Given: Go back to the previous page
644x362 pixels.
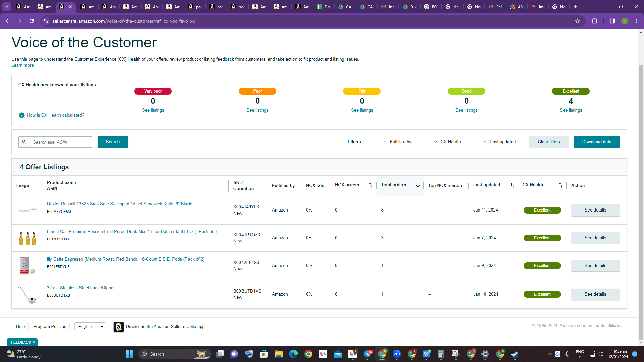Looking at the screenshot, I should (7, 21).
